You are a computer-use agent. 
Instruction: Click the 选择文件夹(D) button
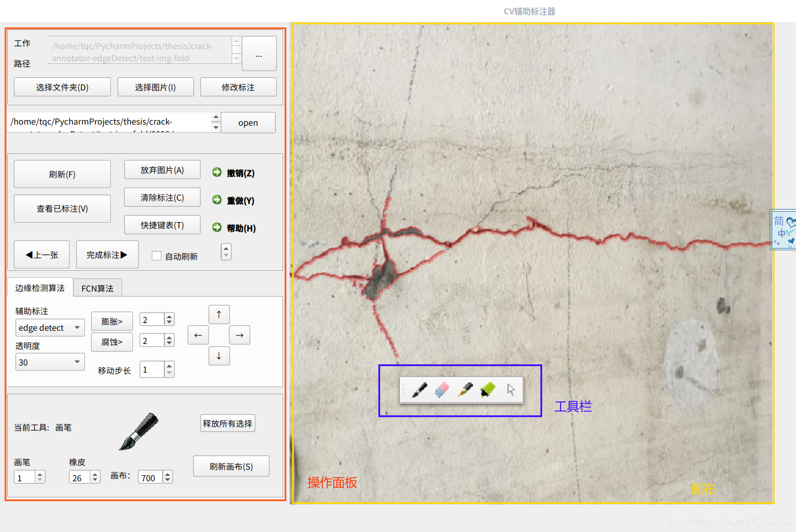tap(62, 87)
